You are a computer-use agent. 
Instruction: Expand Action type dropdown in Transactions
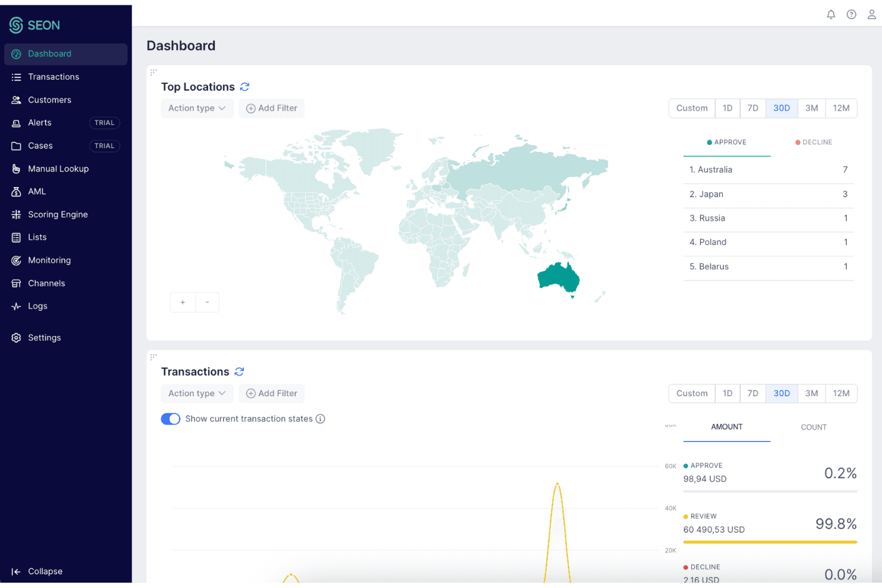pos(197,393)
